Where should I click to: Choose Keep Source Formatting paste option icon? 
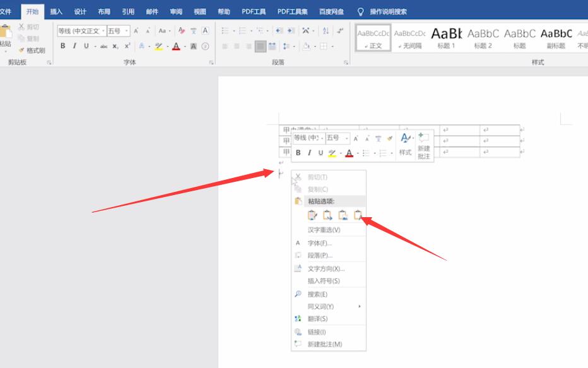[x=312, y=215]
